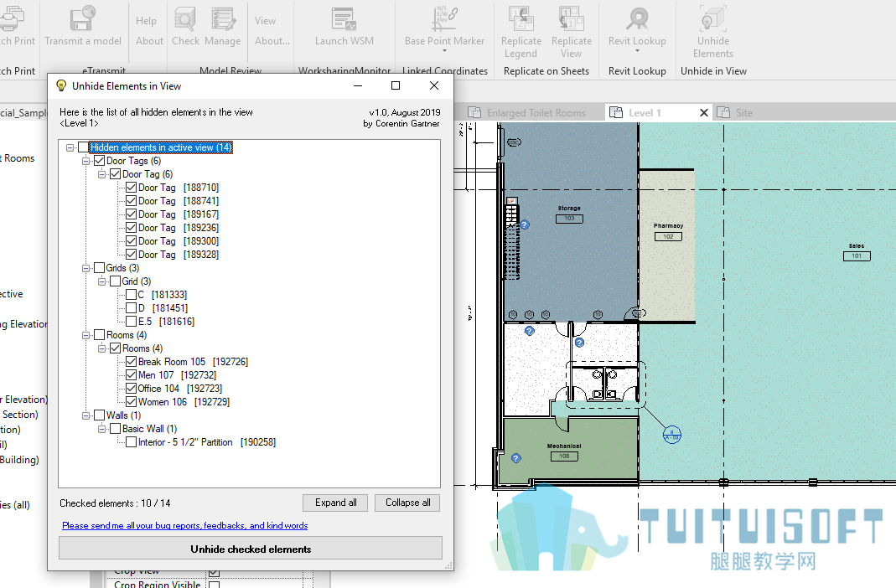Uncheck the Break Room 105 checkbox
This screenshot has width=896, height=588.
(131, 361)
